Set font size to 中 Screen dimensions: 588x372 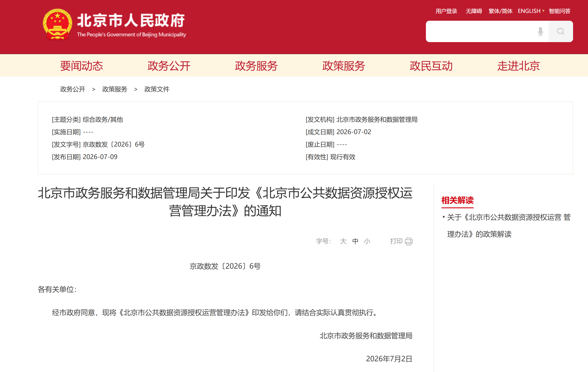[x=355, y=241]
